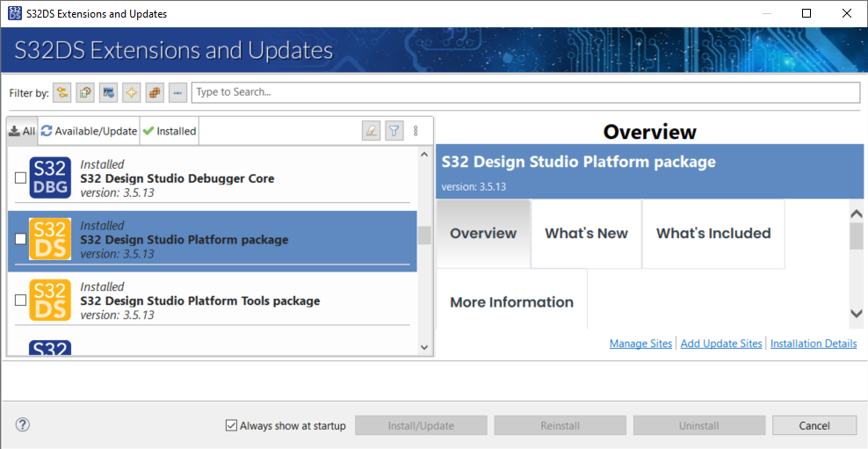Uncheck Always show at startup
This screenshot has width=868, height=449.
(x=231, y=425)
